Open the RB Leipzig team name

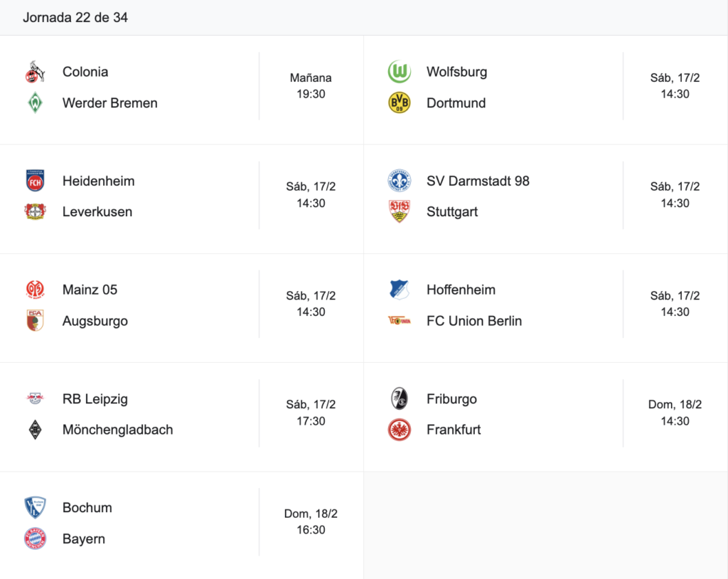[95, 399]
